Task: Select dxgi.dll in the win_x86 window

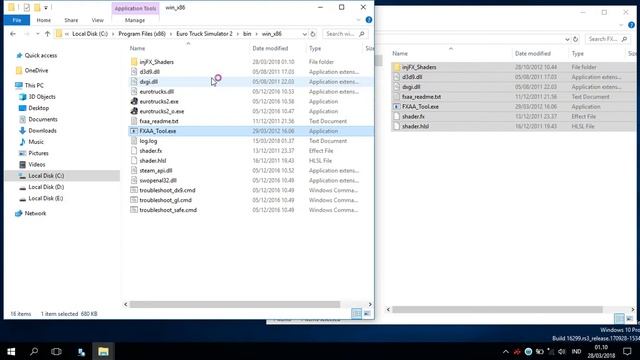Action: (x=149, y=82)
